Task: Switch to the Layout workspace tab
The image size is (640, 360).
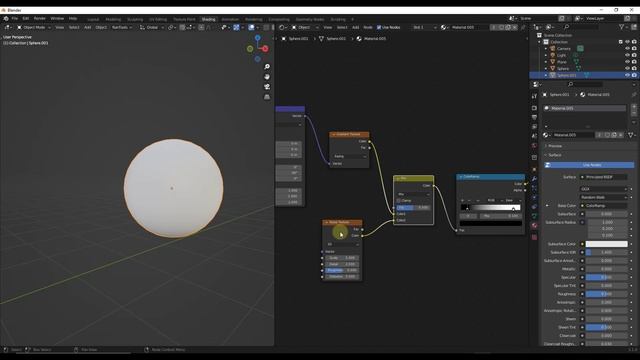Action: click(93, 19)
